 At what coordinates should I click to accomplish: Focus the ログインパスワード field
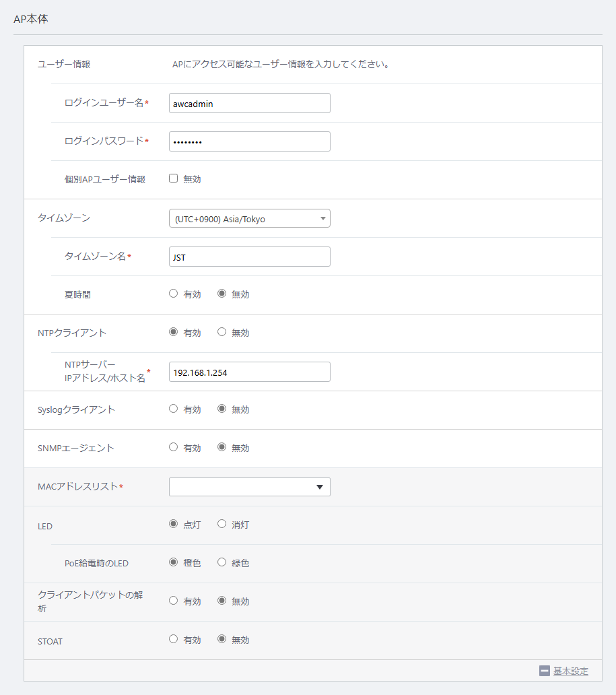[x=250, y=141]
